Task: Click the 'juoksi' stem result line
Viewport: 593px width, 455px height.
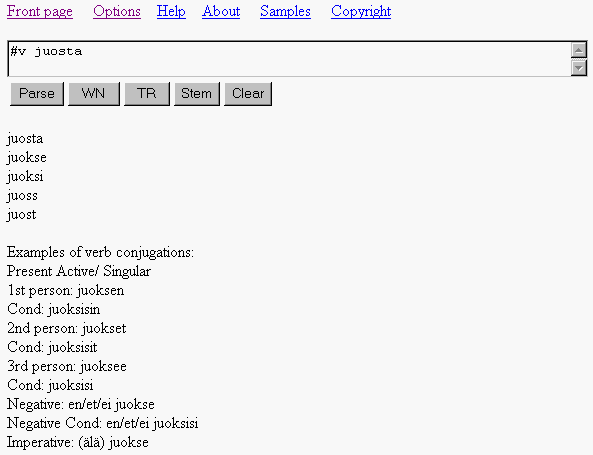Action: point(25,176)
